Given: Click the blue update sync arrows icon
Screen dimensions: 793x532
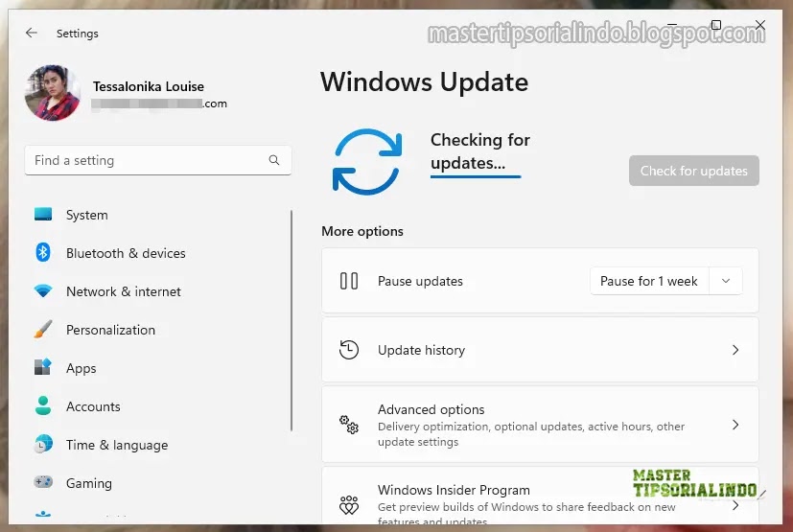Looking at the screenshot, I should point(367,162).
